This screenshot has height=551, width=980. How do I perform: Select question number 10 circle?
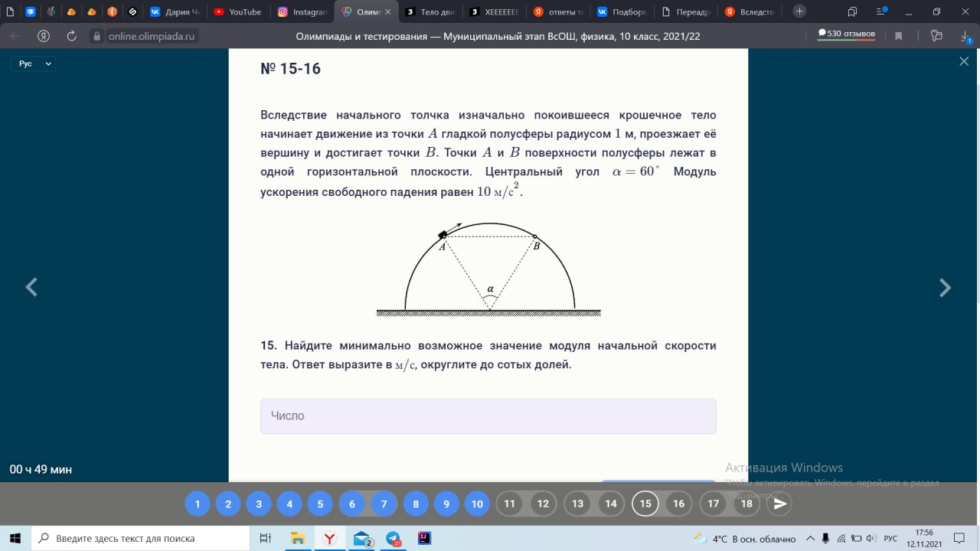coord(477,504)
